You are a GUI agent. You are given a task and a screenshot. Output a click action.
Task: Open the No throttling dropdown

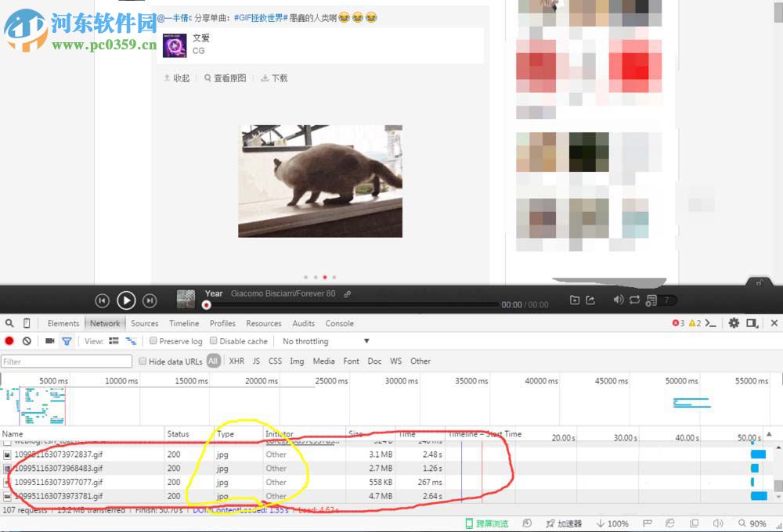tap(305, 341)
